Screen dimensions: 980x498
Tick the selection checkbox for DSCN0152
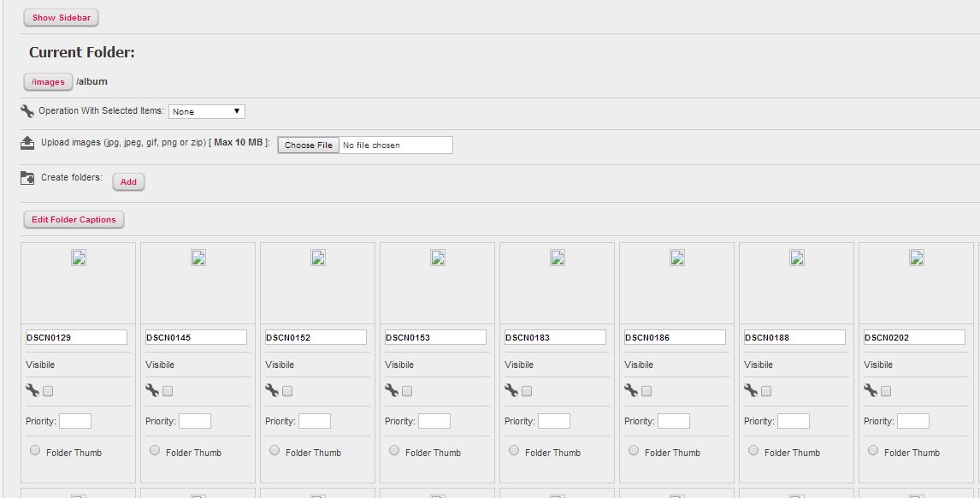287,391
